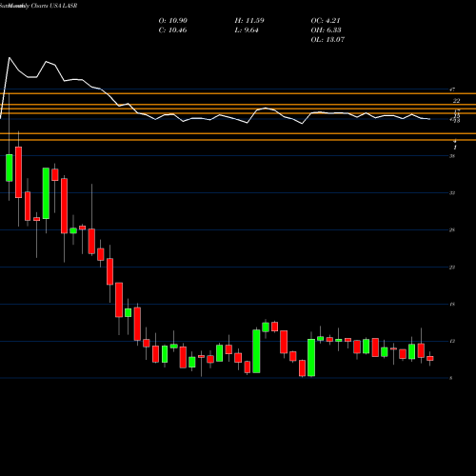
Task: Click the 38 price axis label
Action: point(452,156)
